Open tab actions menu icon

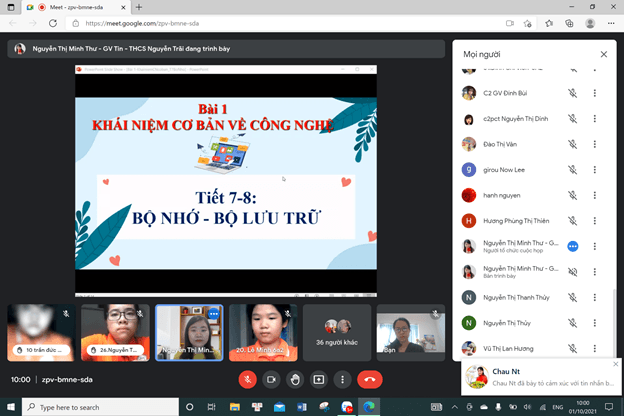(11, 7)
